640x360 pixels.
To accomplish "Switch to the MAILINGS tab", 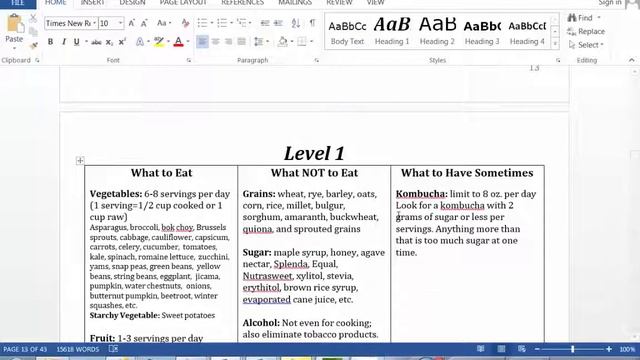I will (295, 3).
